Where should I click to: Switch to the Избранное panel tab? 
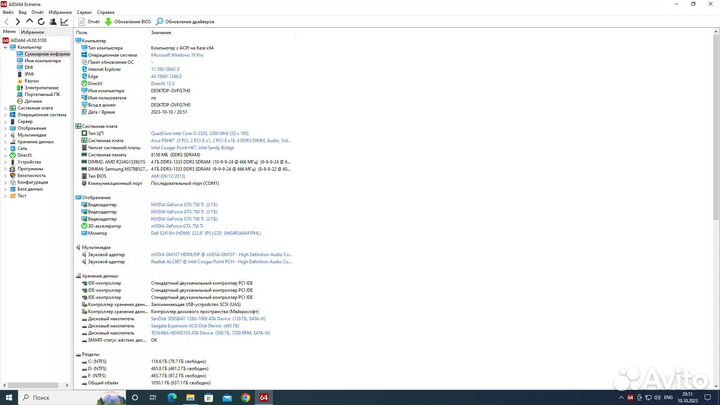coord(32,32)
